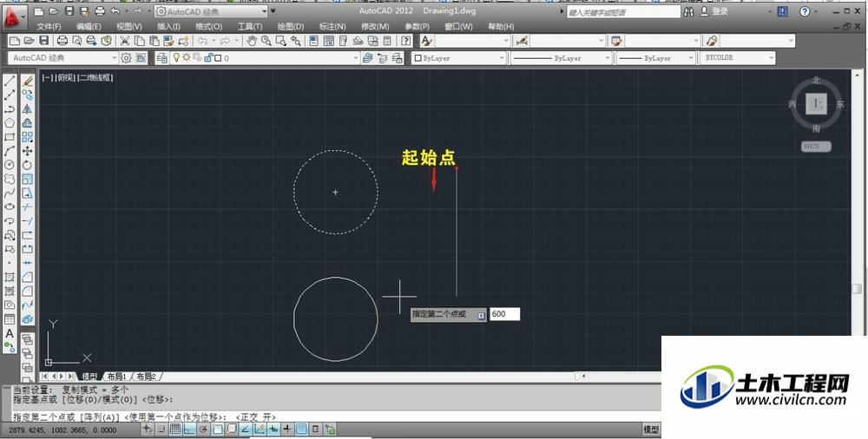Screen dimensions: 868x439
Task: Open the AutoCAD 经典 workspace dropdown in title bar
Action: click(x=211, y=11)
